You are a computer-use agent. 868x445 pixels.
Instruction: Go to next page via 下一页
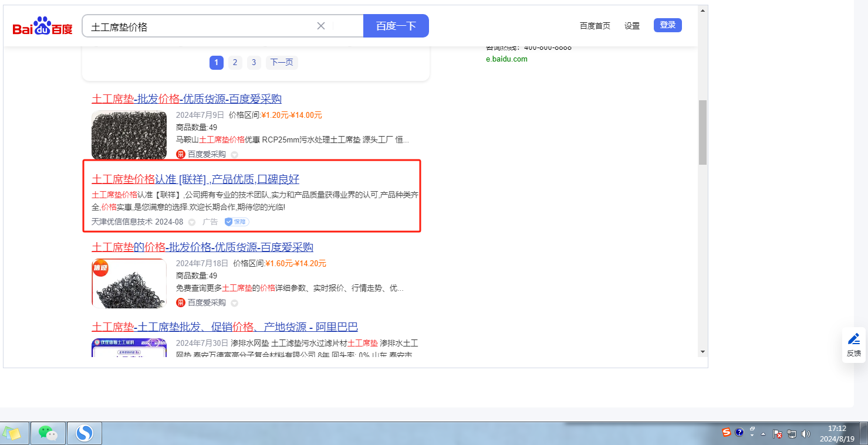pos(282,63)
